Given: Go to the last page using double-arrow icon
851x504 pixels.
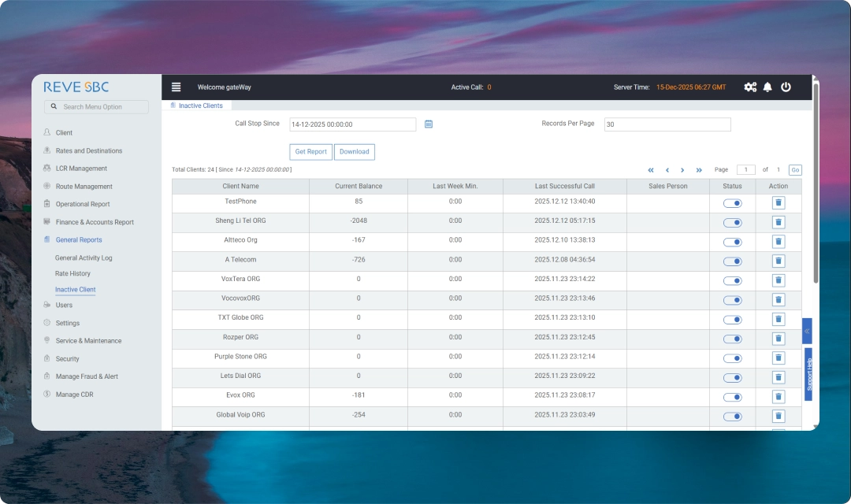Looking at the screenshot, I should click(x=699, y=170).
